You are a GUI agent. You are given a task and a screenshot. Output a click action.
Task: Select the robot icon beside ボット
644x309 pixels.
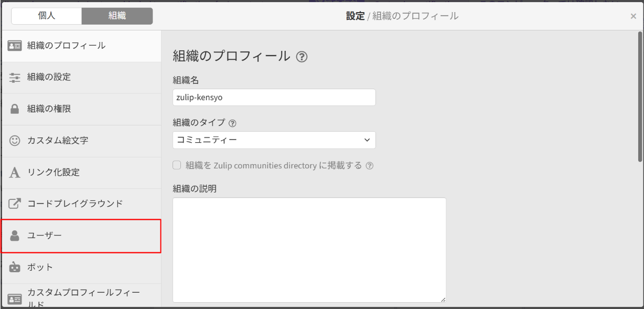[16, 267]
